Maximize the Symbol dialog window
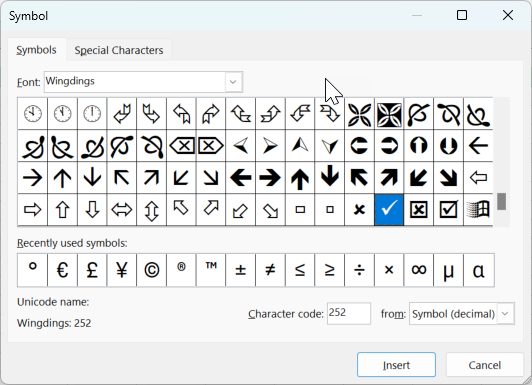This screenshot has height=385, width=532. [462, 15]
